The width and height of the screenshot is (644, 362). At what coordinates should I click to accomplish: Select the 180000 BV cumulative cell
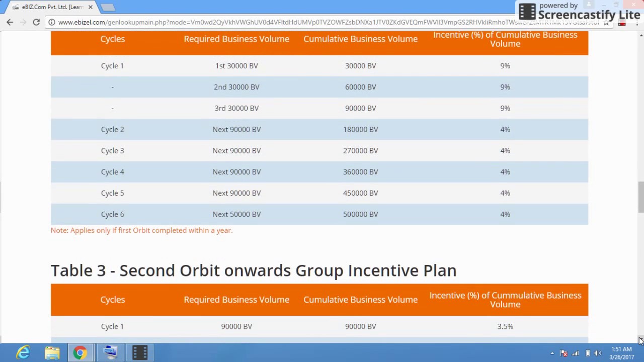point(360,129)
